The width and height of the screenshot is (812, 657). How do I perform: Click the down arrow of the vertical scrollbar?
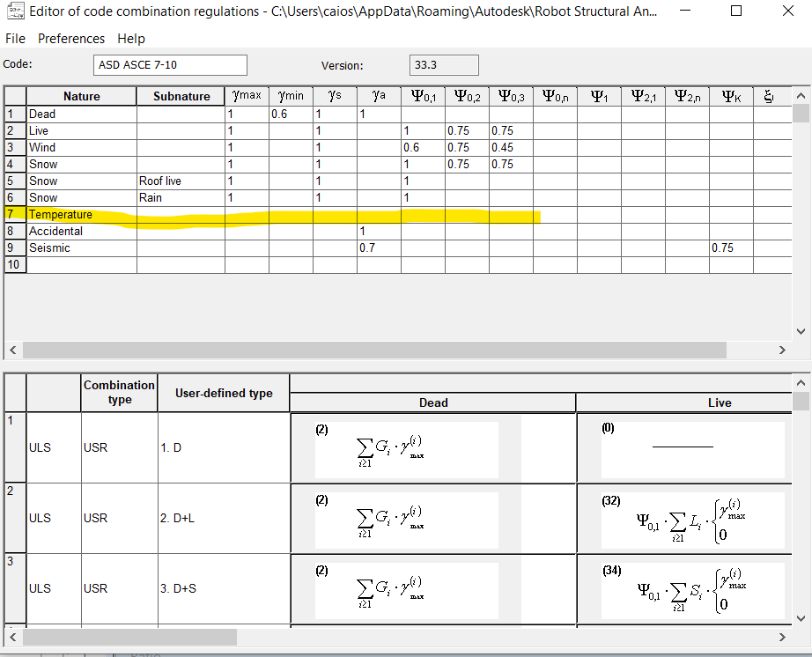(x=800, y=331)
